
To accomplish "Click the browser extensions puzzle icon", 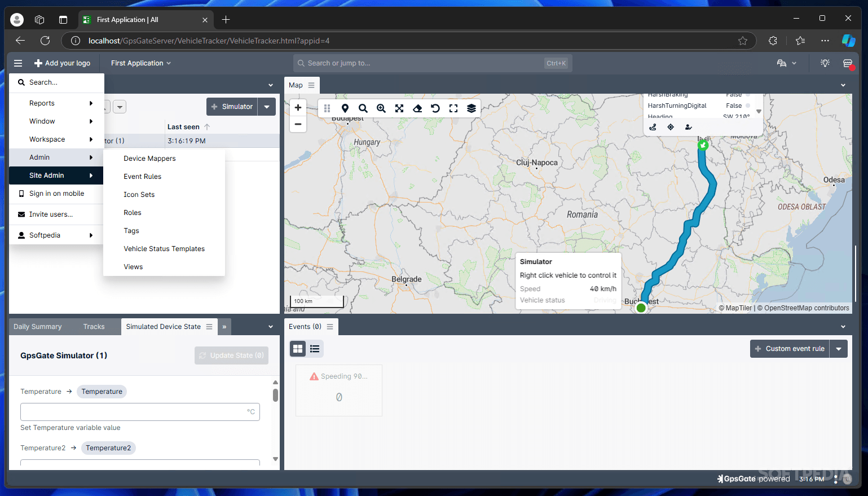I will [773, 41].
